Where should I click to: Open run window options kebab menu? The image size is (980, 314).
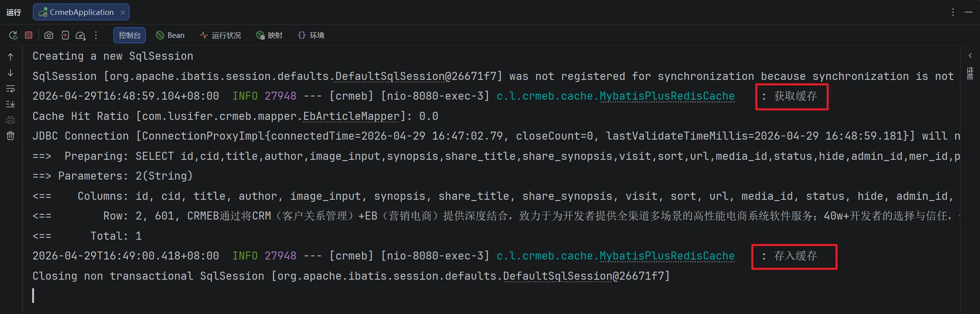pos(953,12)
